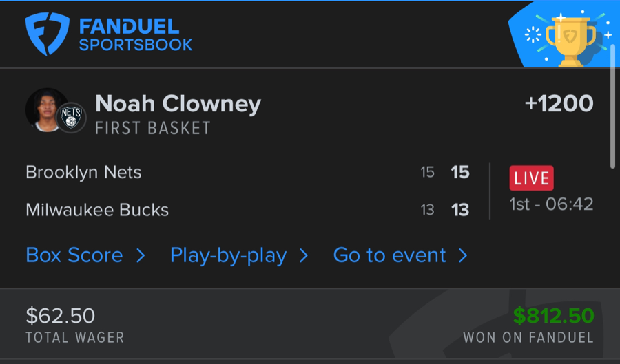Image resolution: width=620 pixels, height=364 pixels.
Task: Select the Brooklyn Nets team row
Action: tap(83, 172)
